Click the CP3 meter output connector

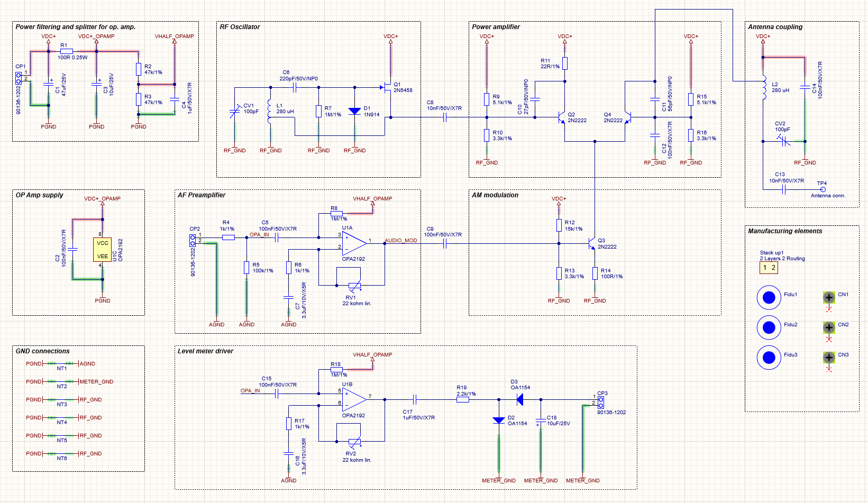point(600,400)
